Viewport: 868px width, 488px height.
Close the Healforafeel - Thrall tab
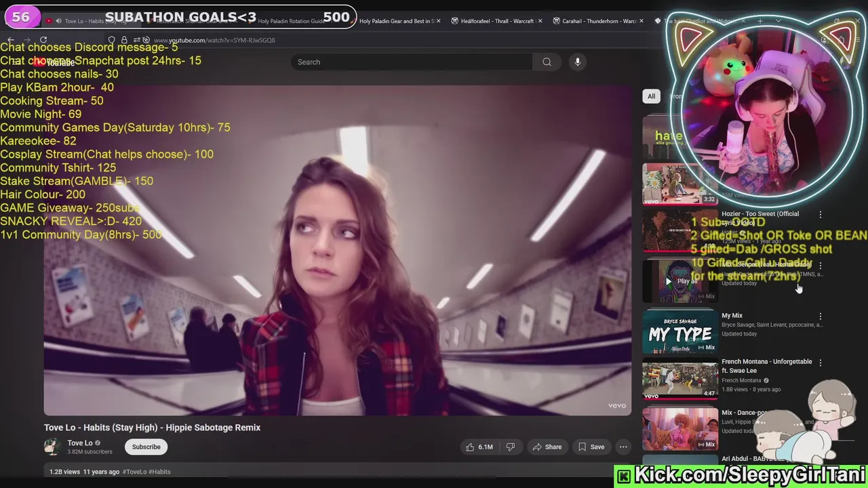pos(540,21)
